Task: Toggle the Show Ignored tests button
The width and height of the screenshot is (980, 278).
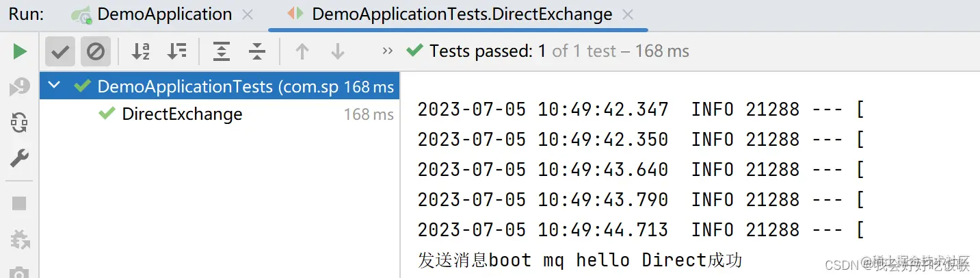Action: (96, 51)
